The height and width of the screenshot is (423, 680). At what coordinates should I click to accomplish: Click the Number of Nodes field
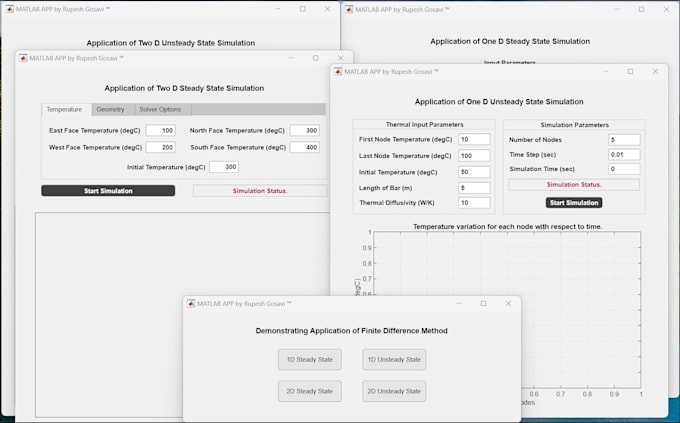(x=624, y=140)
